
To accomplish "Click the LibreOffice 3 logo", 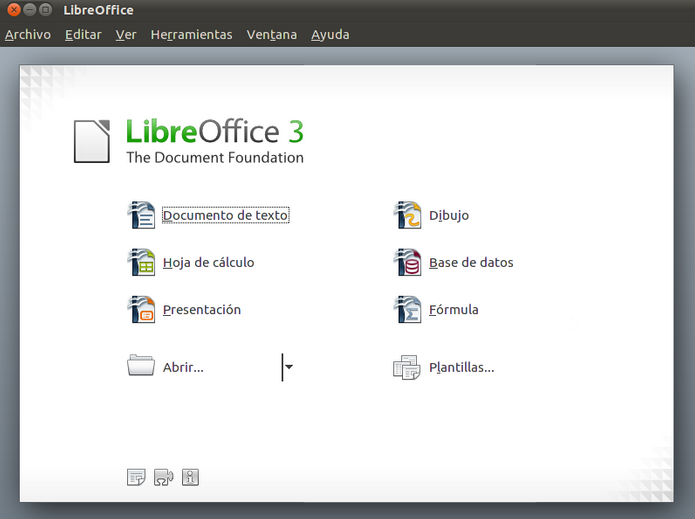I will pos(189,141).
